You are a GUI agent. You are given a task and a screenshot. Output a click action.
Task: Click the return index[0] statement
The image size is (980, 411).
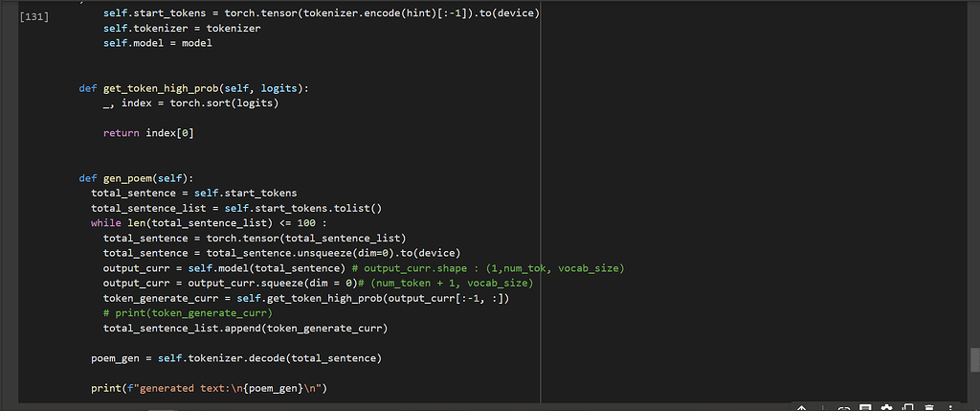(x=148, y=132)
